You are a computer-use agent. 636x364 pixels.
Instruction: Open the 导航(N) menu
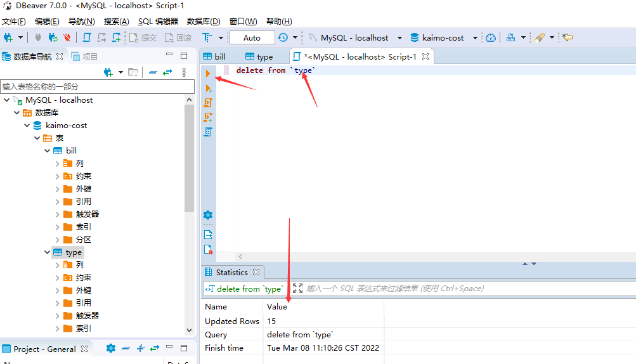(82, 22)
